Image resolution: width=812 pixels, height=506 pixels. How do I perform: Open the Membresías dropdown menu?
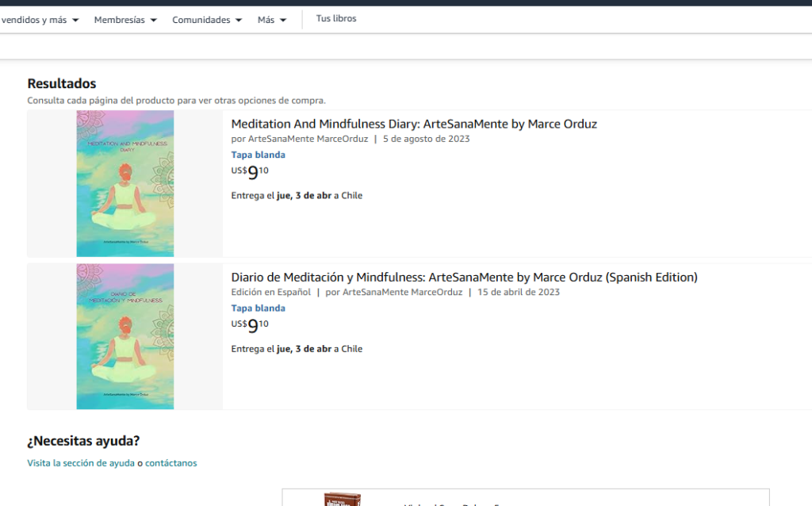pyautogui.click(x=125, y=20)
